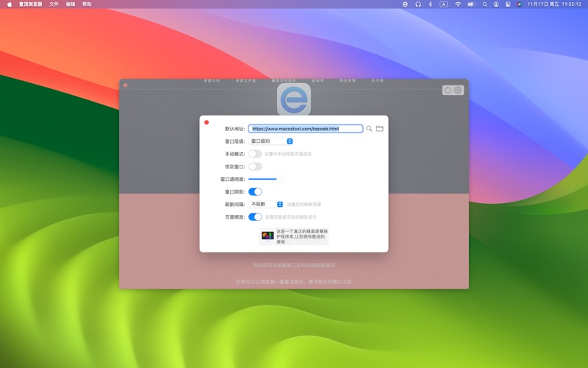Open Spotlight search in the menu bar
588x368 pixels.
click(x=484, y=4)
